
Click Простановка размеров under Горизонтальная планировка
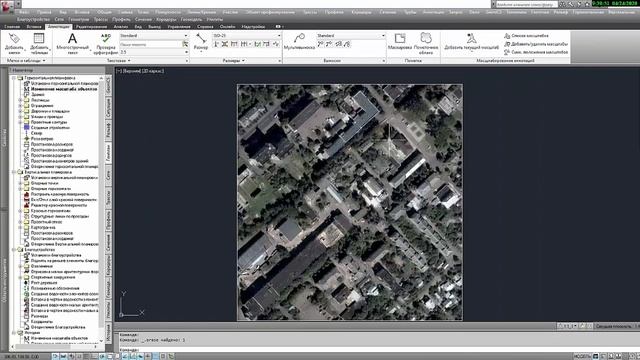[51, 144]
